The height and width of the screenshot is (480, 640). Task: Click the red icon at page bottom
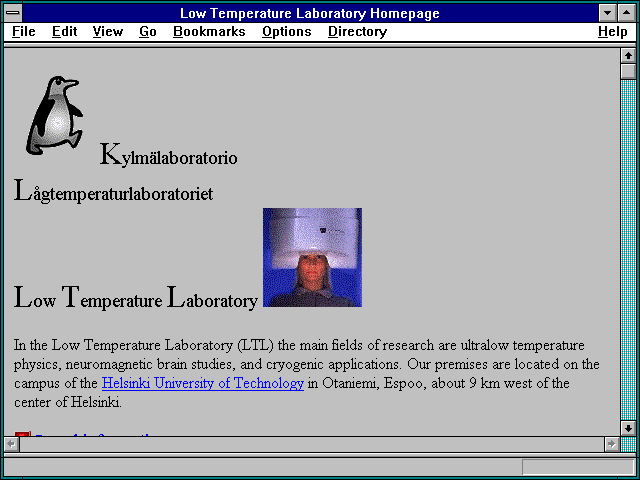(x=22, y=434)
